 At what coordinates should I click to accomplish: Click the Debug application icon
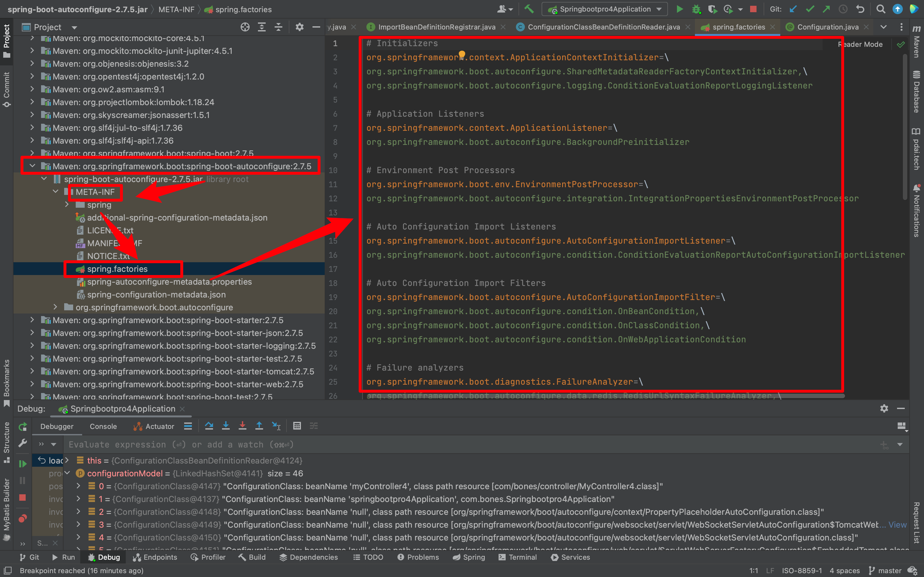pyautogui.click(x=695, y=9)
